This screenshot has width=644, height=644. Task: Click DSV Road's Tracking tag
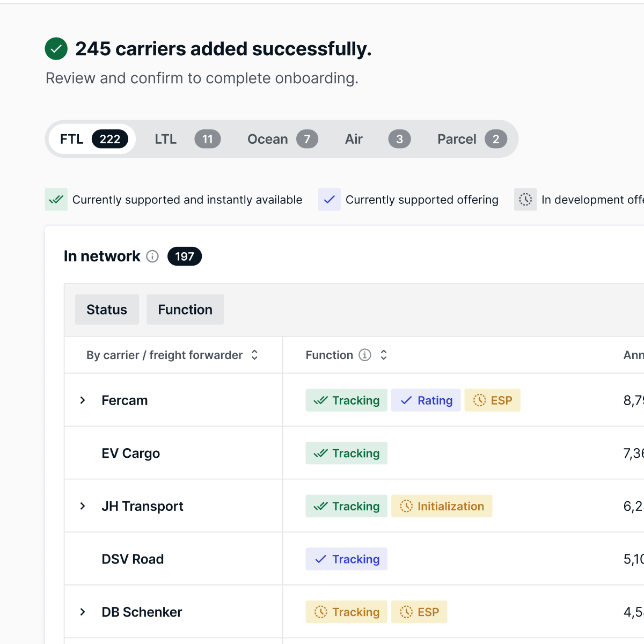click(347, 559)
